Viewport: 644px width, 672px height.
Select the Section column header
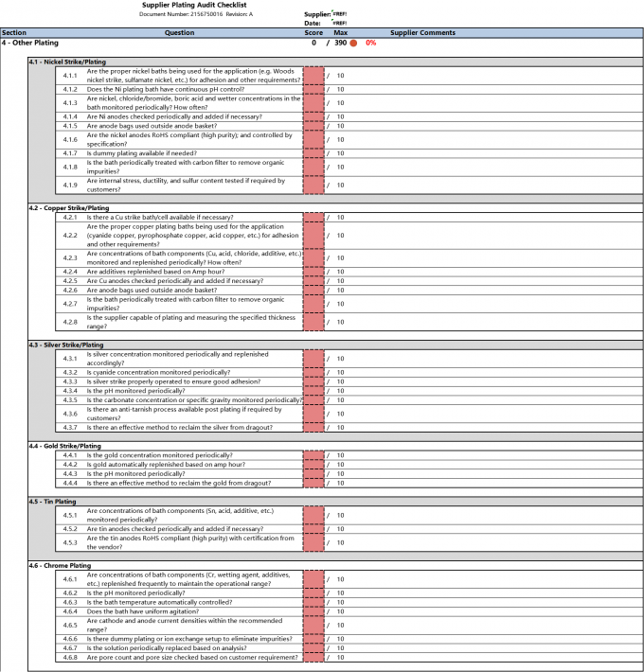pos(14,33)
